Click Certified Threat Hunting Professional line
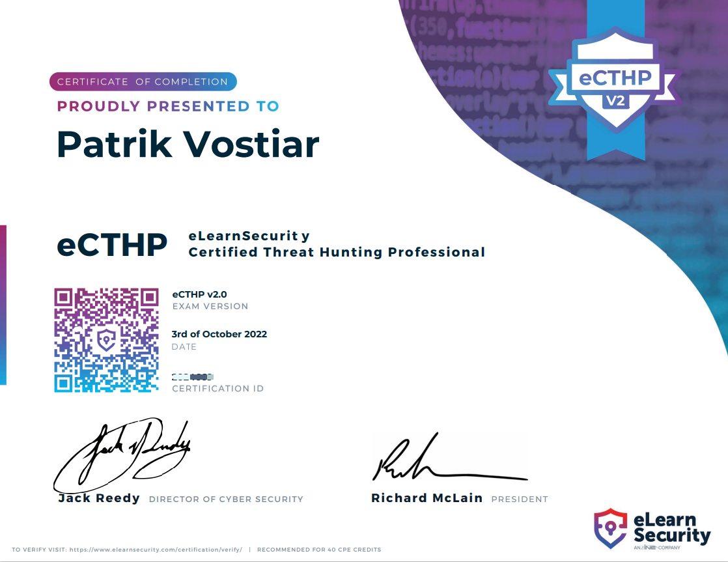 (x=337, y=252)
